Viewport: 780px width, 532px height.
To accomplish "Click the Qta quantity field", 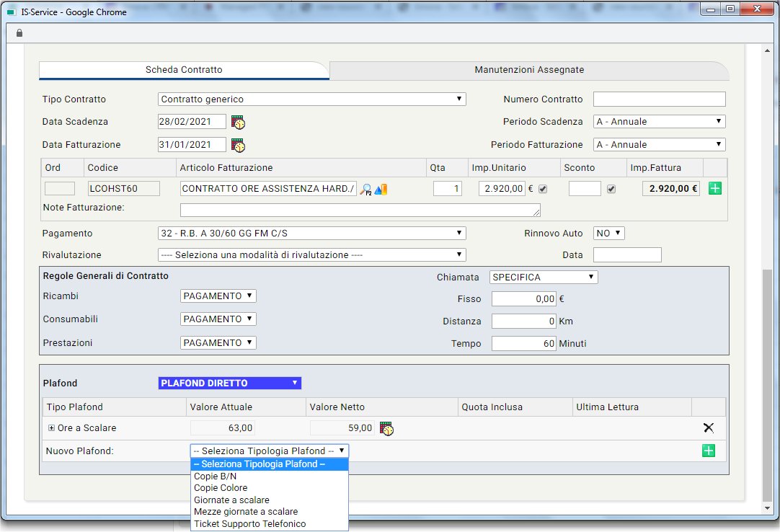I will click(x=447, y=189).
